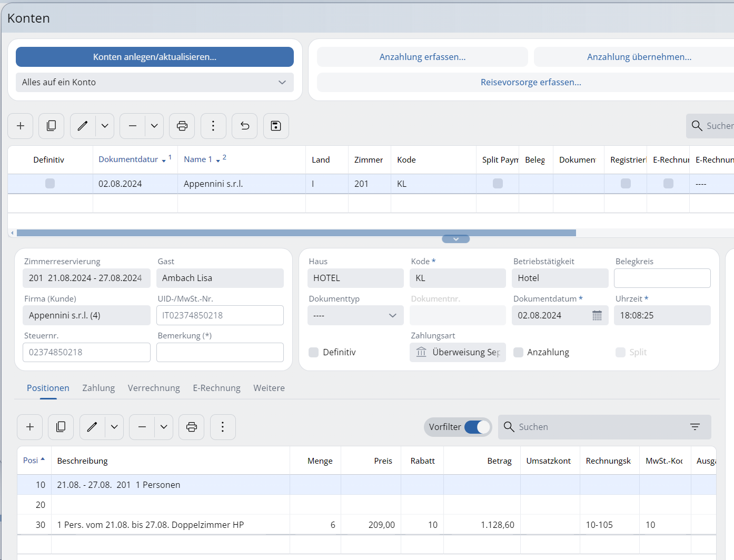Image resolution: width=734 pixels, height=560 pixels.
Task: Open calendar picker for Dokumentdatum
Action: click(x=597, y=315)
